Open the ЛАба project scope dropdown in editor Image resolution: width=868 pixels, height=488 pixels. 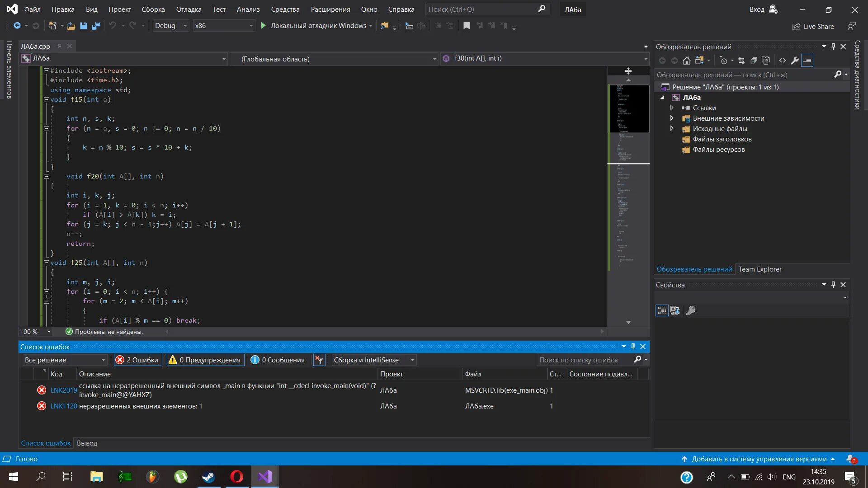coord(123,59)
